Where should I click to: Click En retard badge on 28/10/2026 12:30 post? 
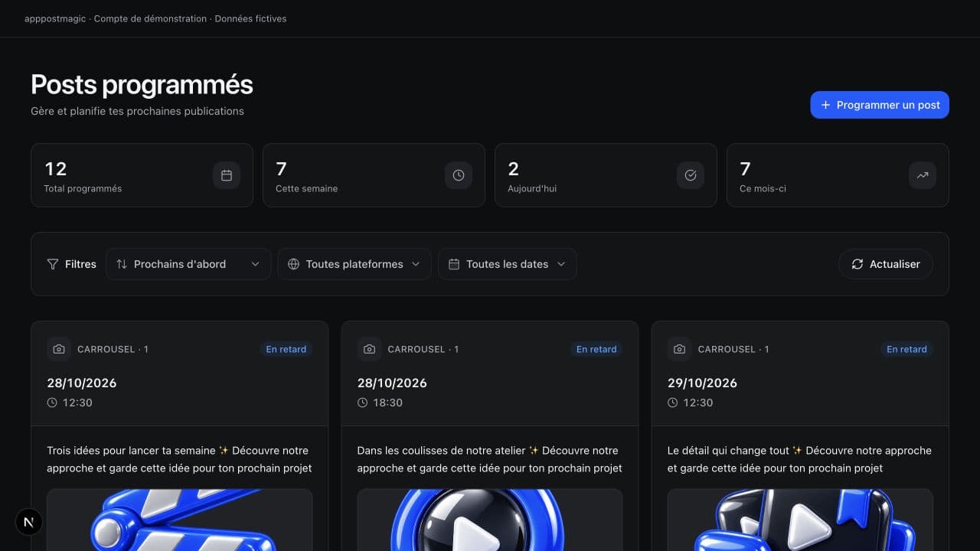tap(286, 349)
